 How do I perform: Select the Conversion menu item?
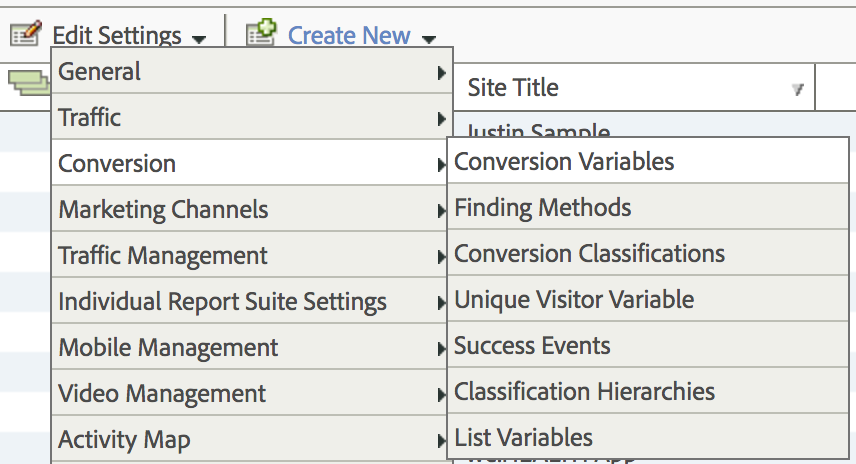click(x=250, y=164)
